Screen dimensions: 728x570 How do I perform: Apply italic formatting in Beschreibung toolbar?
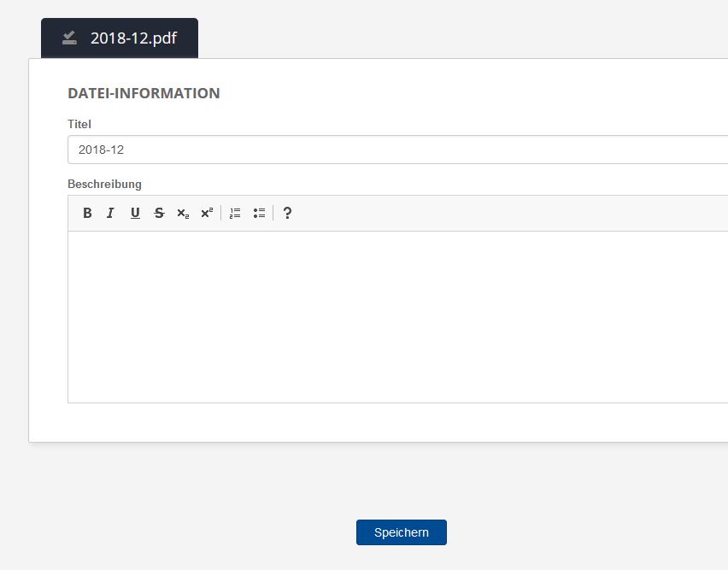click(x=110, y=214)
